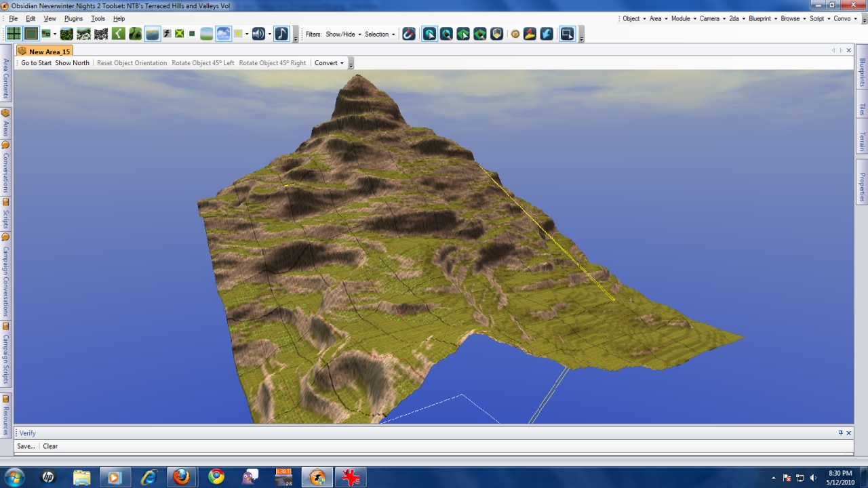Click the yellow sun light swatch

coord(238,34)
